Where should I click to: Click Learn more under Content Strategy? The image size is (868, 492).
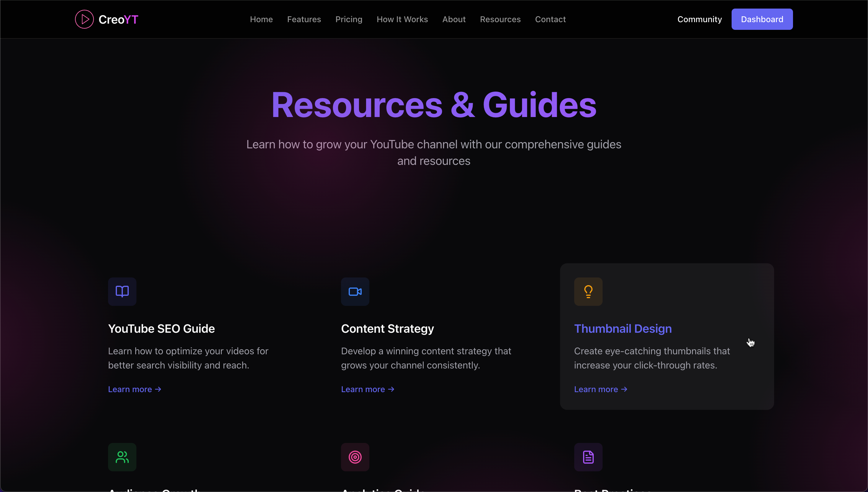[x=368, y=389]
